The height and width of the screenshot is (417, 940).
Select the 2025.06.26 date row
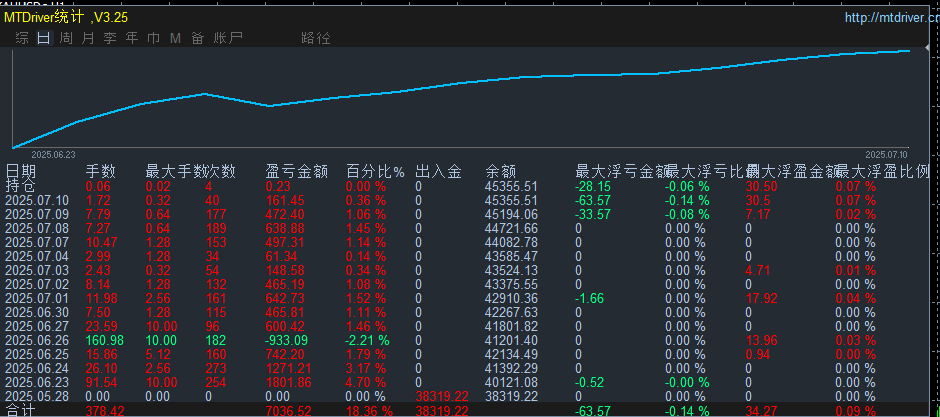pos(37,340)
